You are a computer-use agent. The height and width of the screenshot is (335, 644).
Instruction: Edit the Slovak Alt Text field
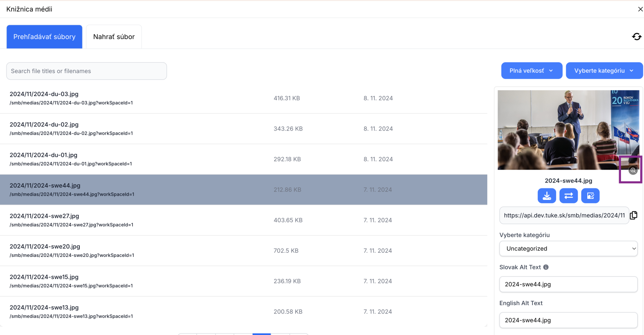tap(568, 284)
